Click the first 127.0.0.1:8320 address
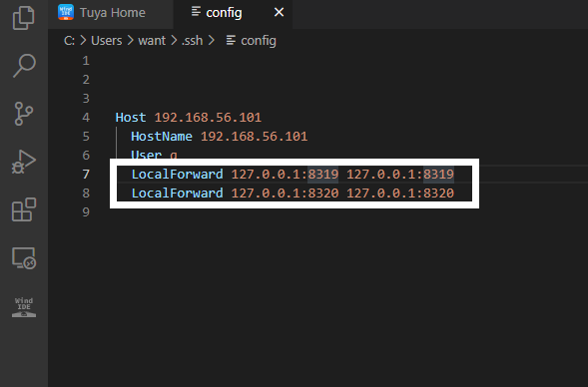Image resolution: width=588 pixels, height=387 pixels. coord(285,193)
